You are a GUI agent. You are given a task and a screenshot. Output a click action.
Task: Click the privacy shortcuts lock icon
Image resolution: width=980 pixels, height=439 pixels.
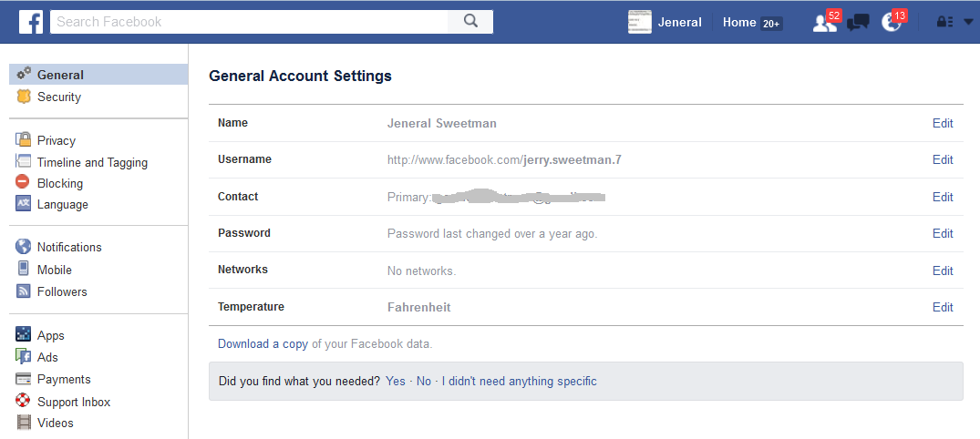click(944, 23)
